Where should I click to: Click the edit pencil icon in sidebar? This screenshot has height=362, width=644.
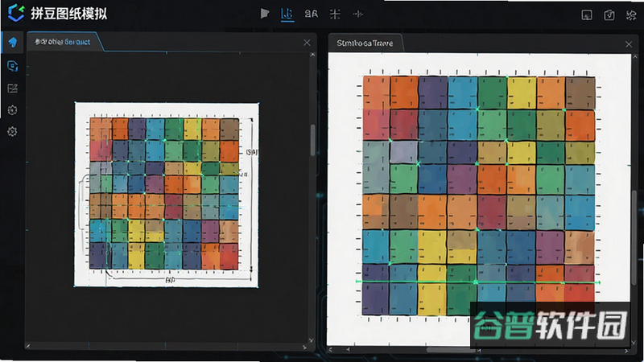coord(12,88)
